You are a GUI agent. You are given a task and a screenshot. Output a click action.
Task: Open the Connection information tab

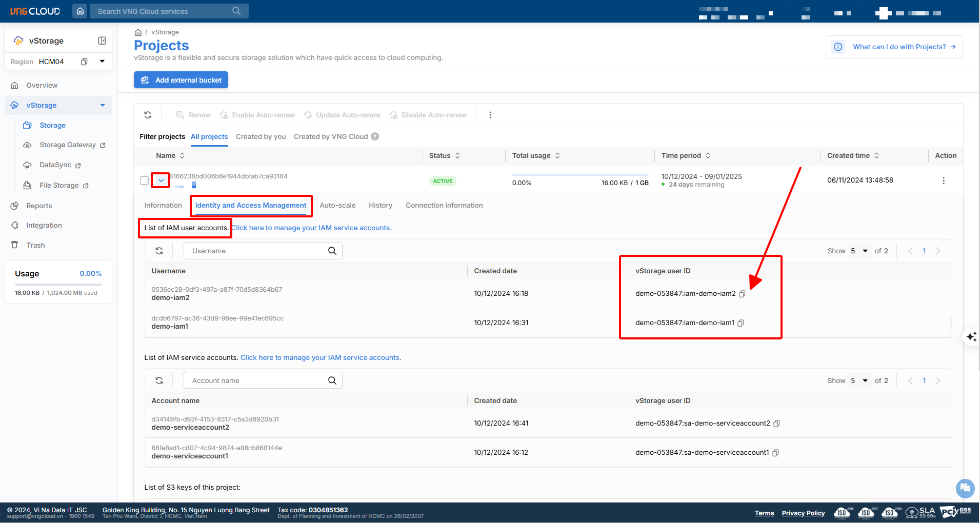(444, 205)
